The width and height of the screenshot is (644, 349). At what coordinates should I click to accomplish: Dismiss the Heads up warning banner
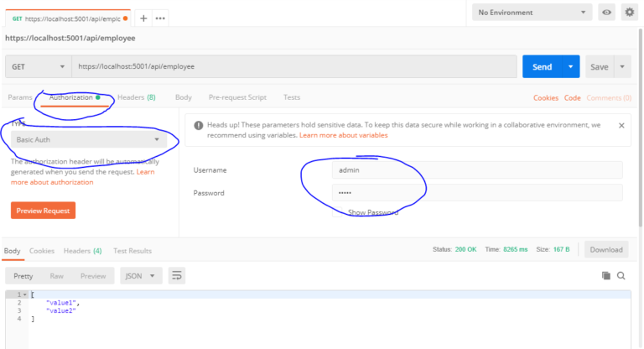pyautogui.click(x=621, y=125)
